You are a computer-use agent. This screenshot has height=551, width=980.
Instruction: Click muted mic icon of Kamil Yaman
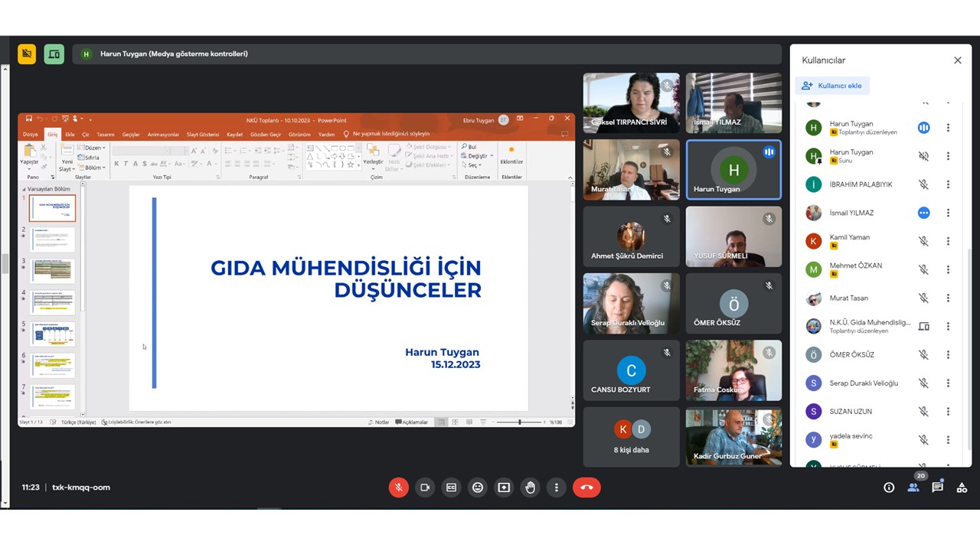pos(923,241)
